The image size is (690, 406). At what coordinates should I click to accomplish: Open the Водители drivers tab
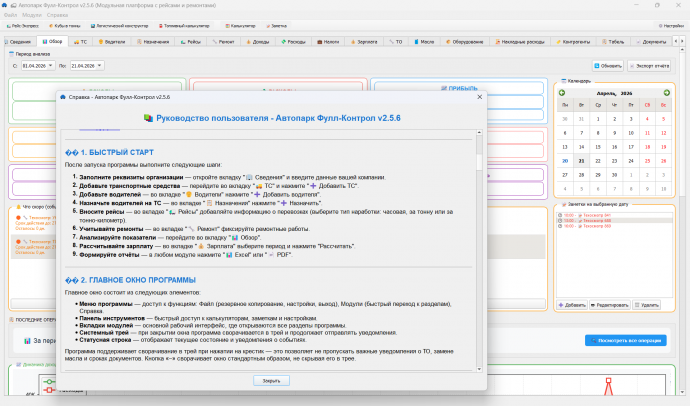(x=112, y=42)
